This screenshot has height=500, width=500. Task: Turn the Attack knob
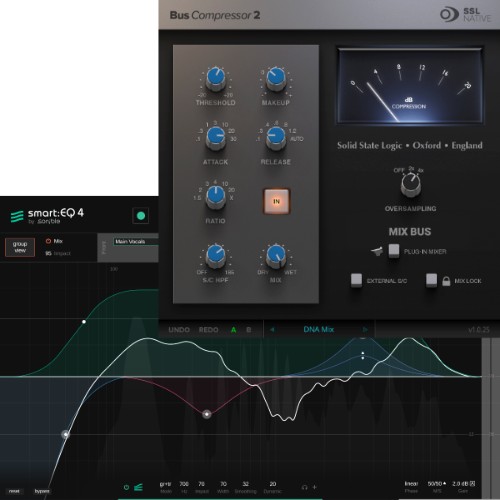[x=216, y=138]
